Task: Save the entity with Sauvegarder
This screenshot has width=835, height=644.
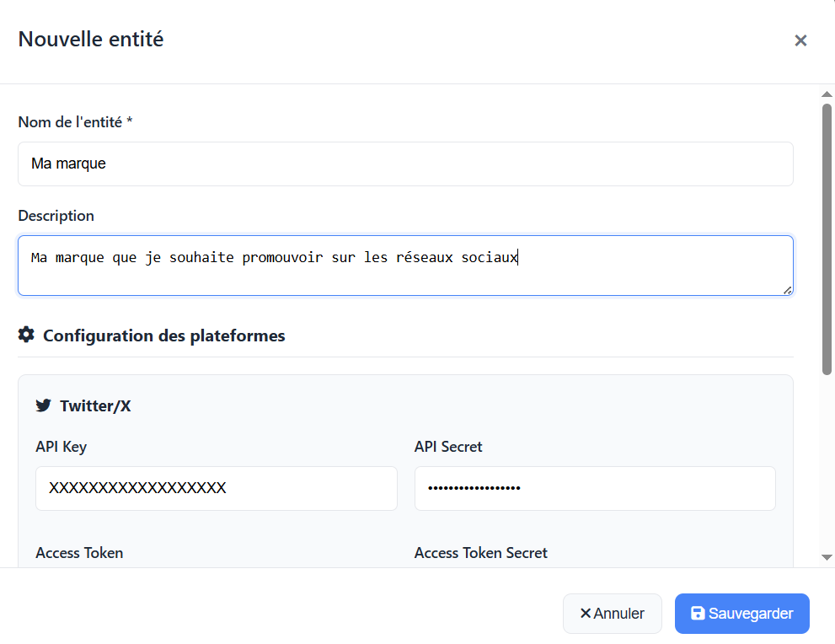Action: 741,614
